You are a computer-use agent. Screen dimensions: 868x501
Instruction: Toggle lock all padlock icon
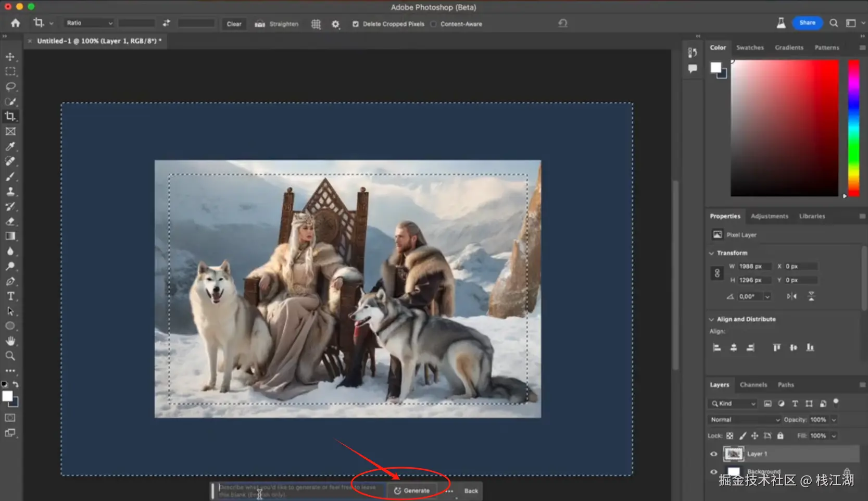pos(780,436)
